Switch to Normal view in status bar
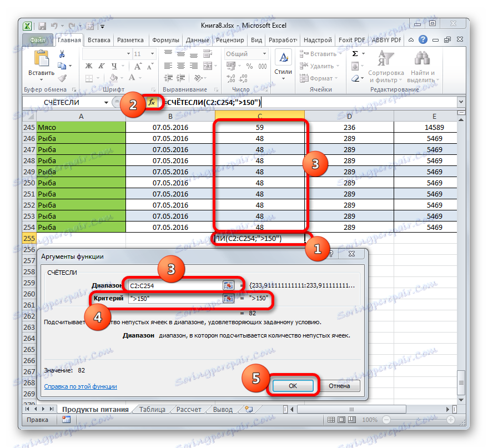 (331, 420)
